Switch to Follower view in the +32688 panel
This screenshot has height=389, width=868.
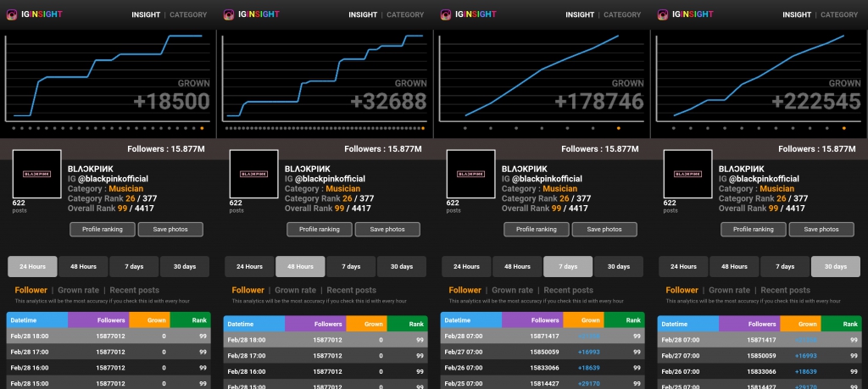point(248,290)
